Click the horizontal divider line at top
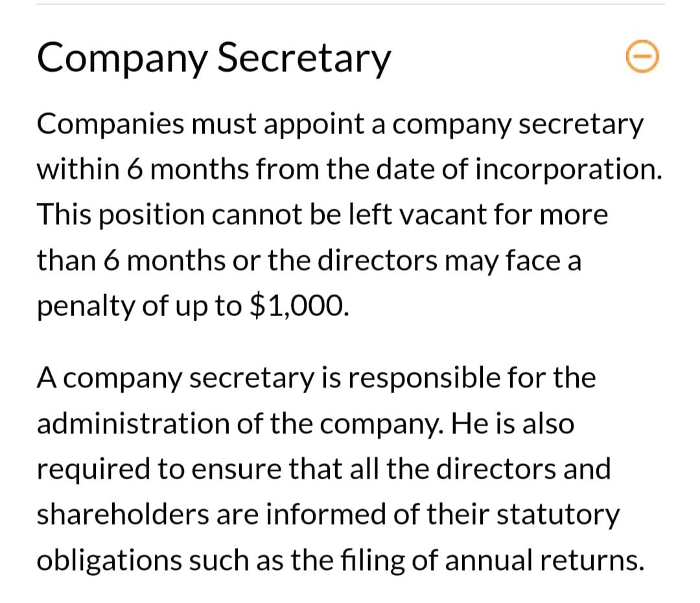700x603 pixels. click(x=350, y=5)
